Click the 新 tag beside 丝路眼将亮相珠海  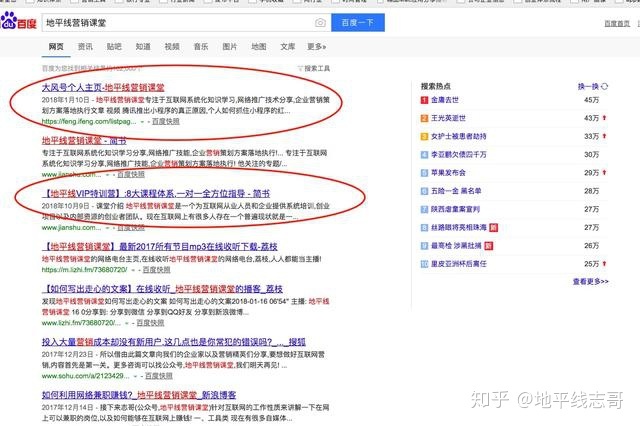(493, 228)
